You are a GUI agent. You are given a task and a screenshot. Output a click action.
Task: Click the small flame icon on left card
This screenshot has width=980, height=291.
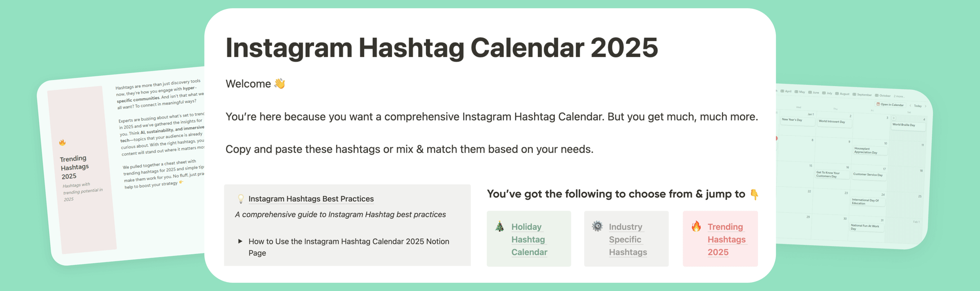pyautogui.click(x=62, y=142)
